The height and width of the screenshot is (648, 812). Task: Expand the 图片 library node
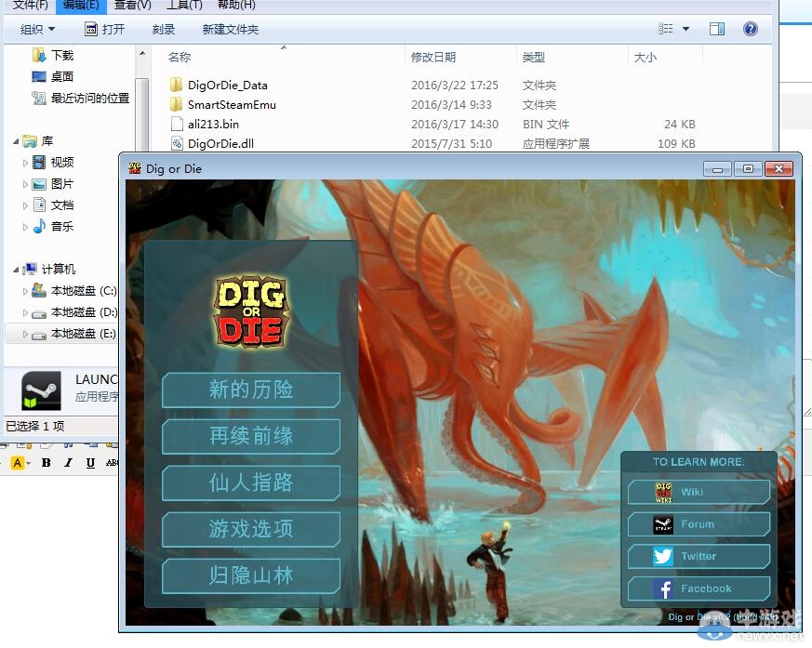25,184
